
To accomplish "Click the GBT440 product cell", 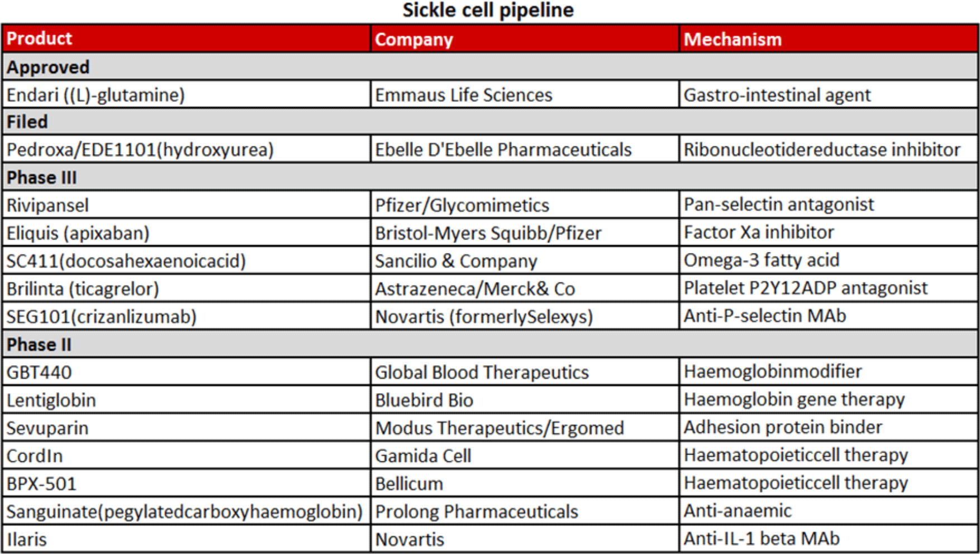I will click(x=186, y=372).
